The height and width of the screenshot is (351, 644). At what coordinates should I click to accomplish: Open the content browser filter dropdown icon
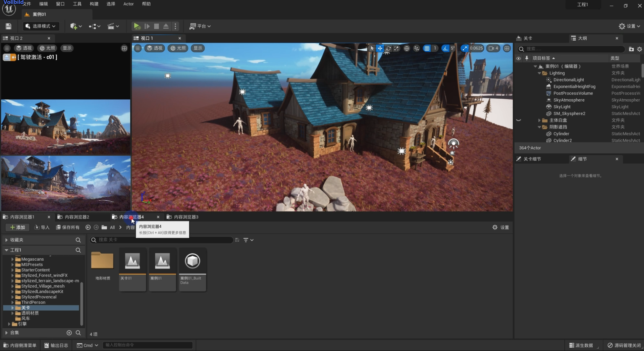pos(248,240)
